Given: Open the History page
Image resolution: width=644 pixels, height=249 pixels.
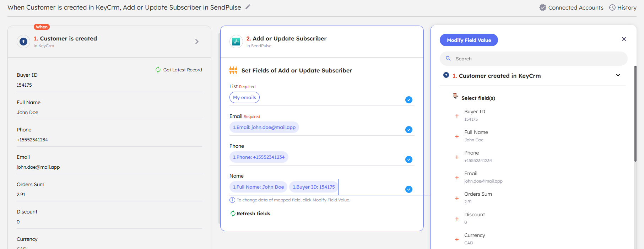Looking at the screenshot, I should (623, 7).
